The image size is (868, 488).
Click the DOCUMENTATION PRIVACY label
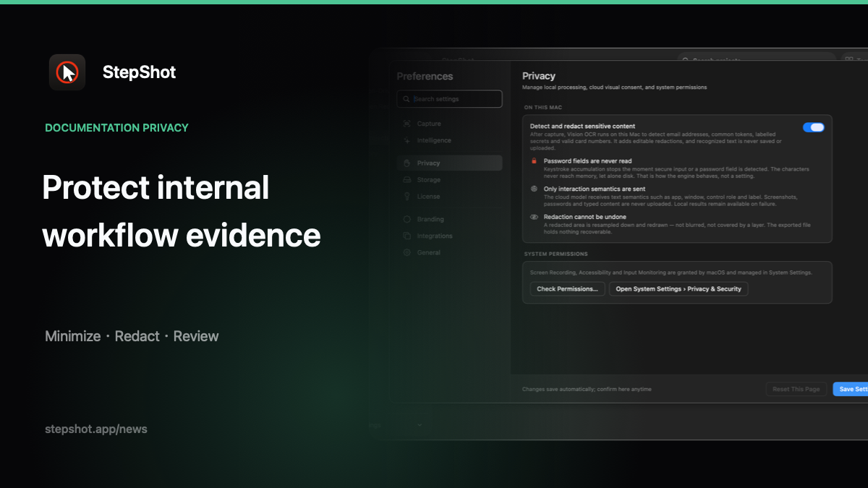pos(116,128)
